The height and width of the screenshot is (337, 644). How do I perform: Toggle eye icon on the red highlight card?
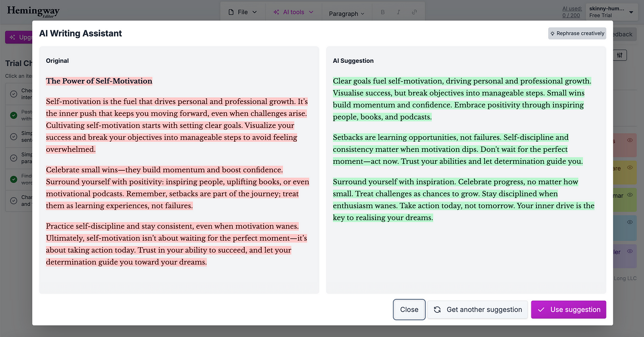630,140
